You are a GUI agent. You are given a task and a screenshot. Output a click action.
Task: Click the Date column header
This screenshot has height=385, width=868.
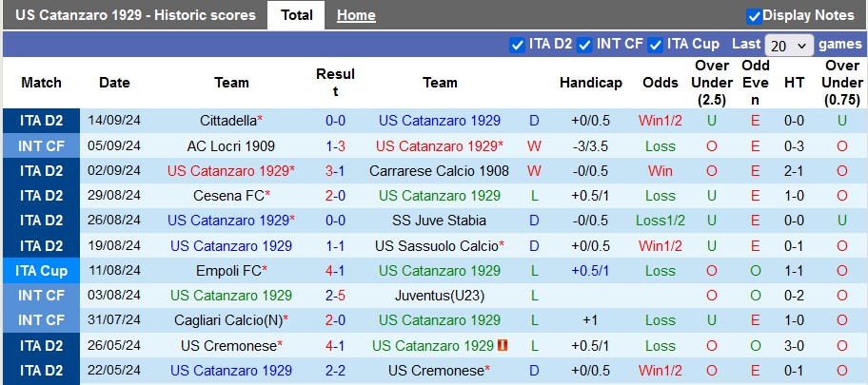[114, 83]
